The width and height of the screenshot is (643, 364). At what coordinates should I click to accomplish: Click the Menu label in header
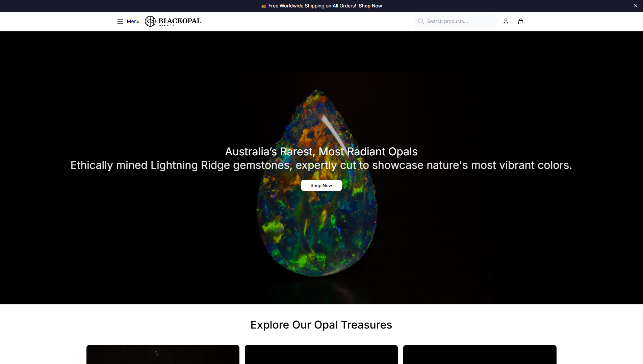[133, 21]
